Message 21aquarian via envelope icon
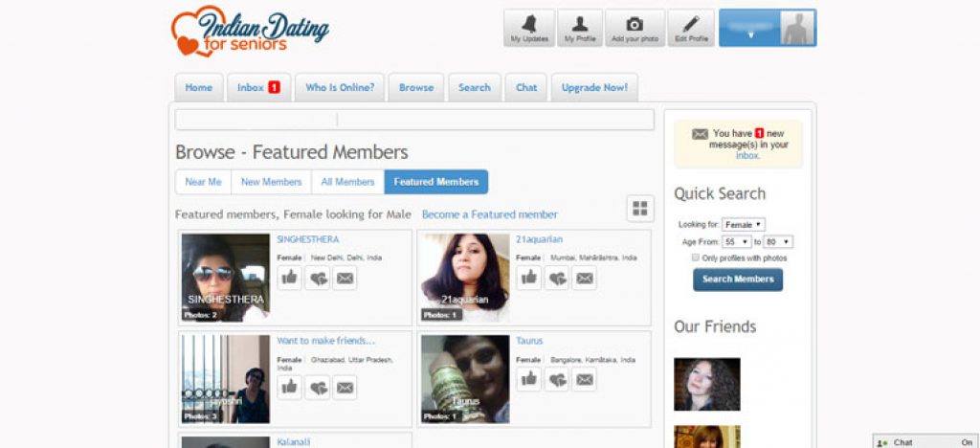The height and width of the screenshot is (448, 980). click(x=585, y=278)
